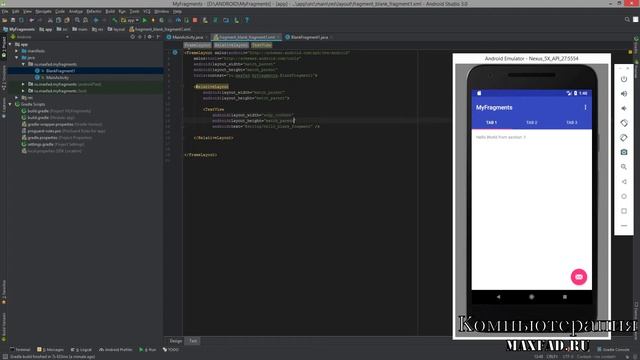Click the Make Project hammer icon
This screenshot has width=640, height=360.
115,20
